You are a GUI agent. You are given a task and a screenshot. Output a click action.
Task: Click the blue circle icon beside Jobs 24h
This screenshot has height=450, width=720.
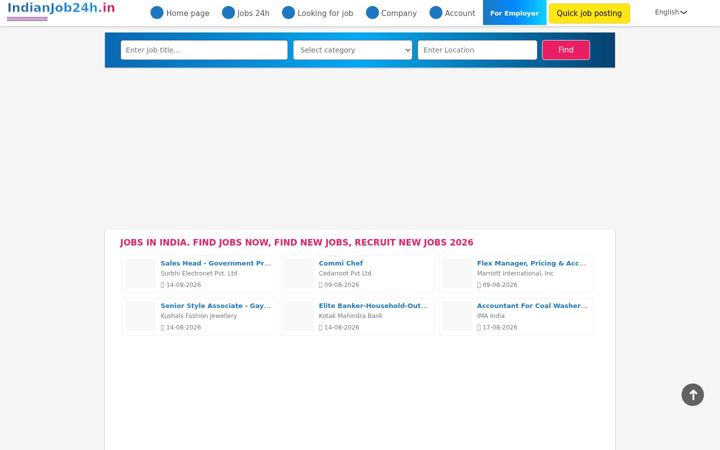pyautogui.click(x=228, y=13)
